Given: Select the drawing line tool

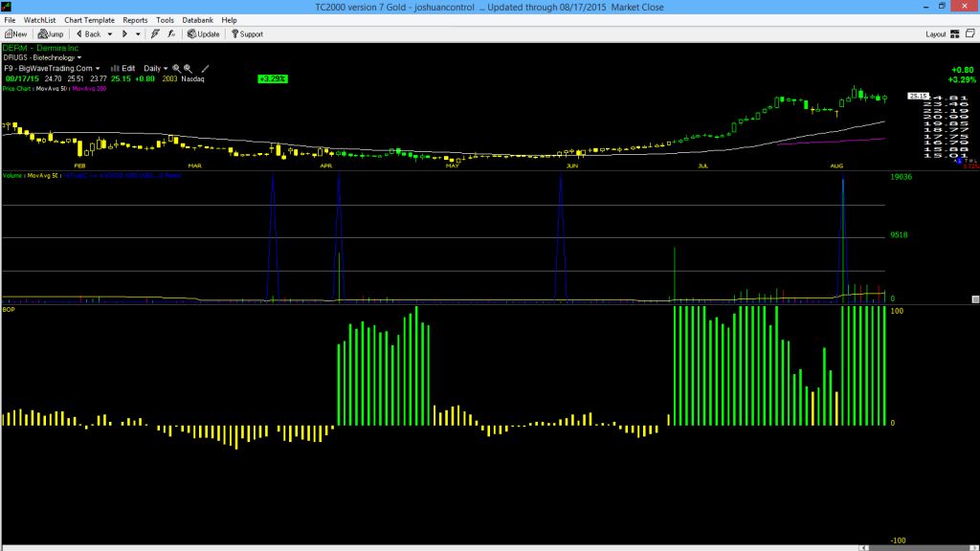Looking at the screenshot, I should point(205,69).
